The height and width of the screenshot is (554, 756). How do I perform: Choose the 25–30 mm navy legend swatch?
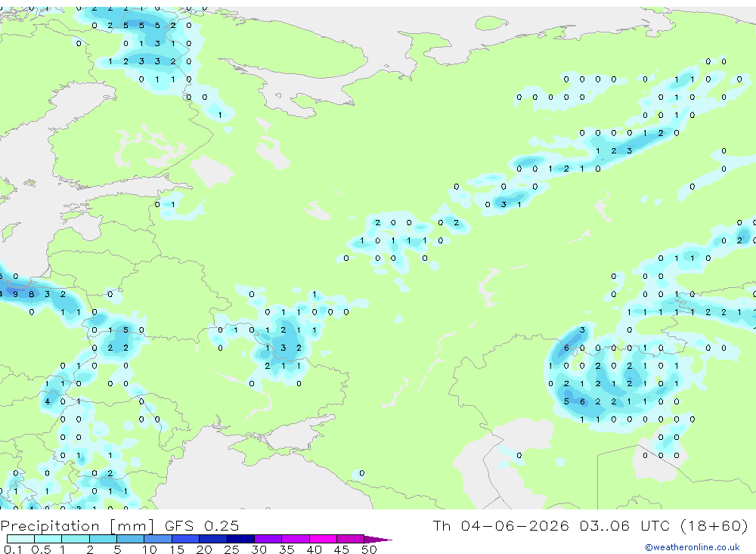click(x=240, y=539)
